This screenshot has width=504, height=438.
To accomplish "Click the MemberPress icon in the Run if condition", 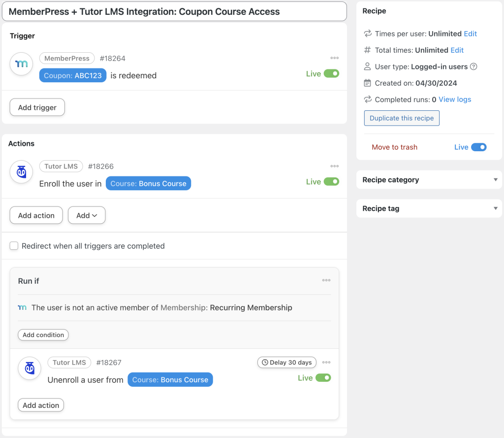I will (22, 306).
